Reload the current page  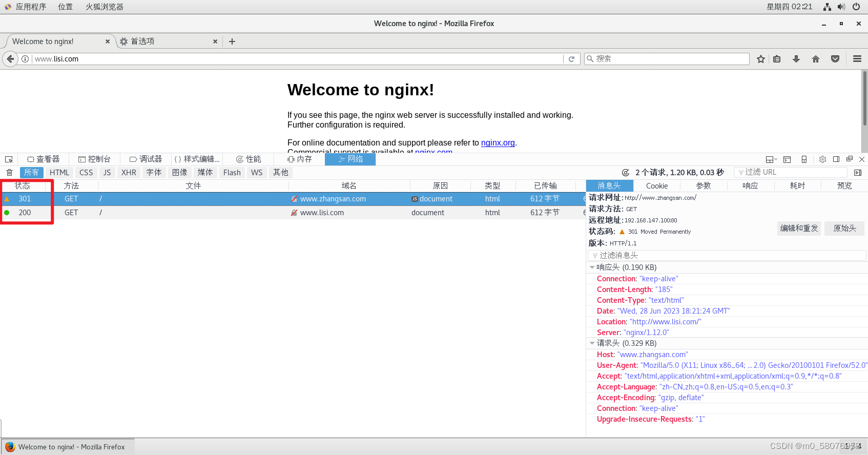[x=572, y=59]
